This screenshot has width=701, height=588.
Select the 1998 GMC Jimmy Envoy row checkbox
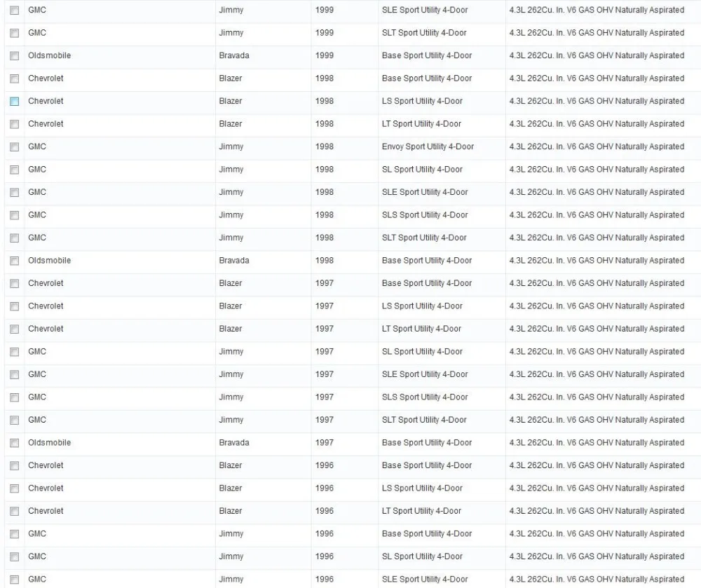pos(14,147)
